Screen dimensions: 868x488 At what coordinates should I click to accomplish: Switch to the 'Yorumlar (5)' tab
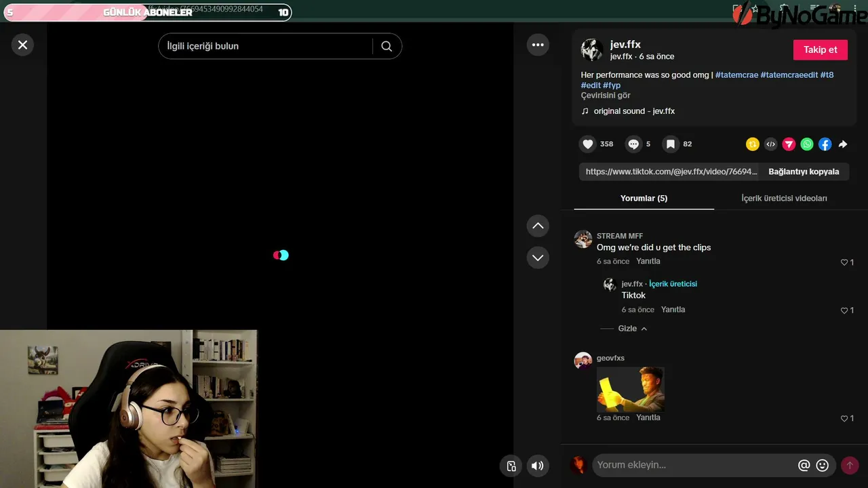pyautogui.click(x=644, y=198)
